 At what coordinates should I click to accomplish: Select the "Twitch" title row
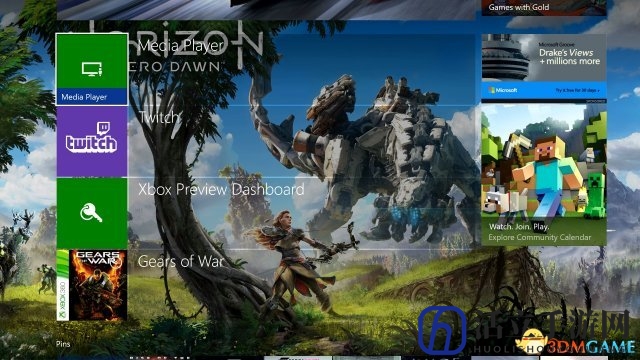(302, 142)
